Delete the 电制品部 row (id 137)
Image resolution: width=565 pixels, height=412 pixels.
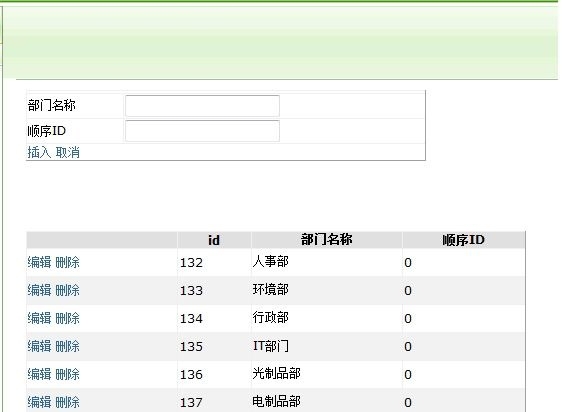pyautogui.click(x=67, y=402)
